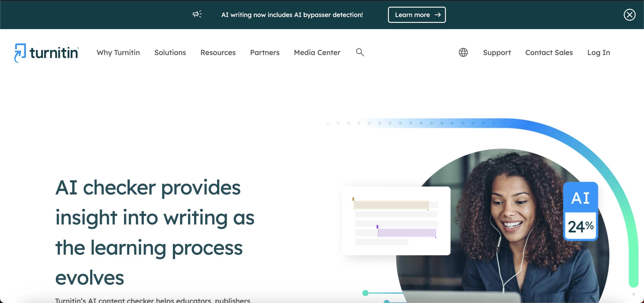Click the Learn more button
The width and height of the screenshot is (644, 303).
tap(417, 15)
